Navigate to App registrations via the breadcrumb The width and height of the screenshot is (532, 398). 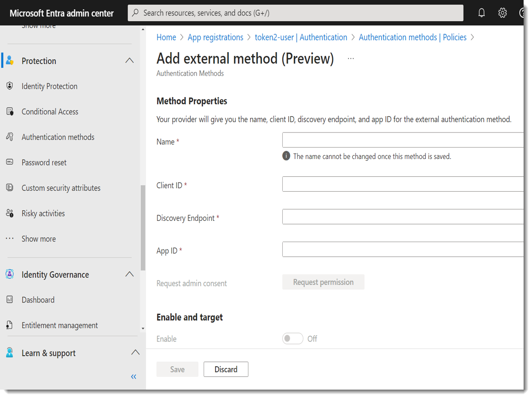[x=215, y=37]
